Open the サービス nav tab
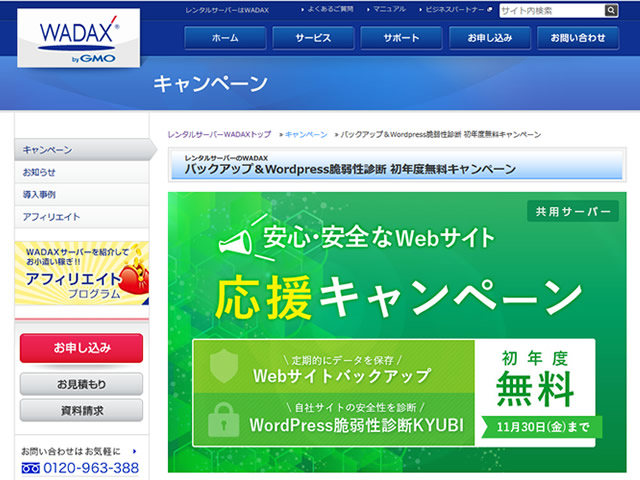This screenshot has width=640, height=480. (x=313, y=38)
